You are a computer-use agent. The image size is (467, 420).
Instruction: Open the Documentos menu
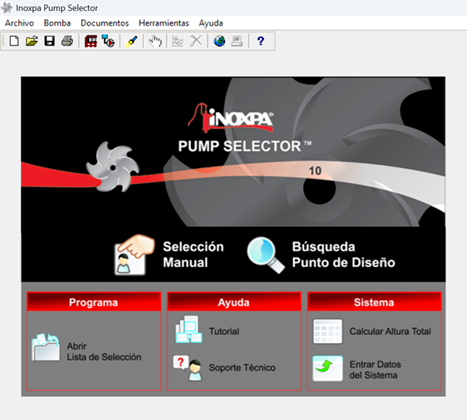tap(105, 23)
